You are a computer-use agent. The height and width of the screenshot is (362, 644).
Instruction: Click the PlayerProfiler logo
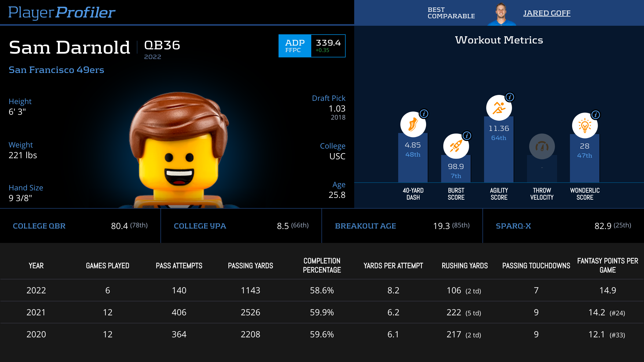pyautogui.click(x=62, y=12)
